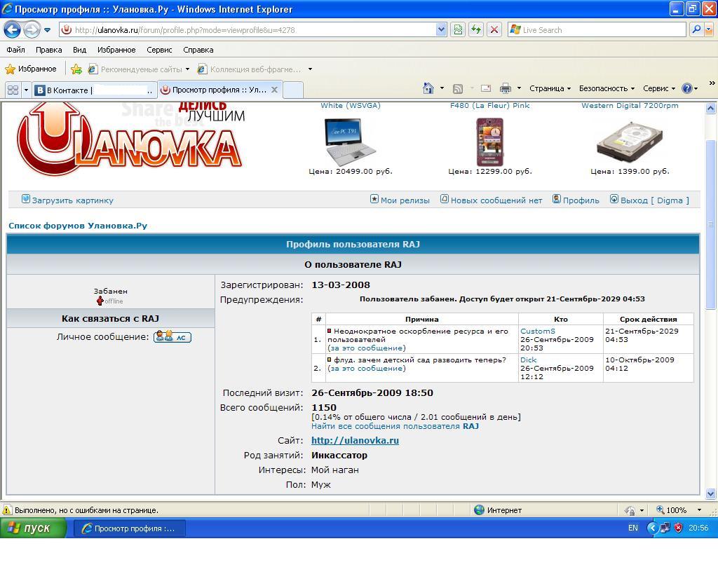Image resolution: width=718 pixels, height=588 pixels.
Task: Expand the address bar dropdown arrow
Action: point(441,29)
